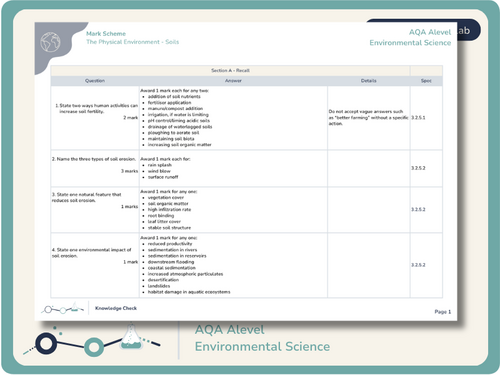
Task: Click the 'leaf litter cover' bullet
Action: [x=164, y=222]
